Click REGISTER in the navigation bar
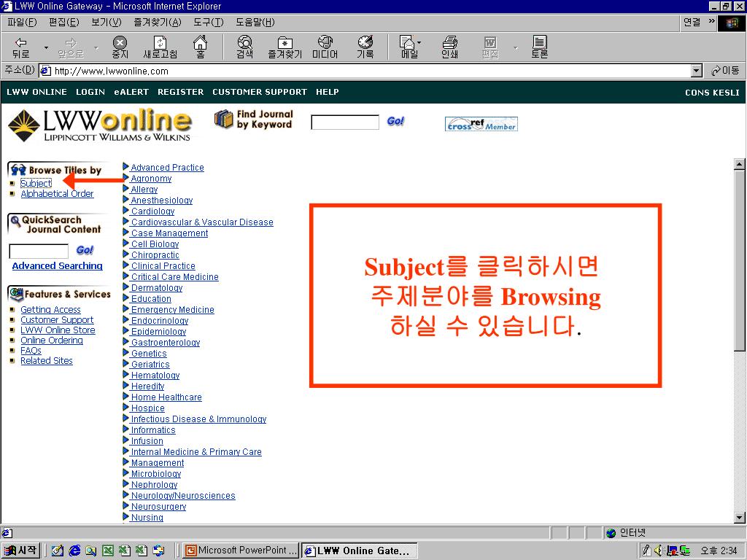Image resolution: width=747 pixels, height=560 pixels. pos(181,92)
